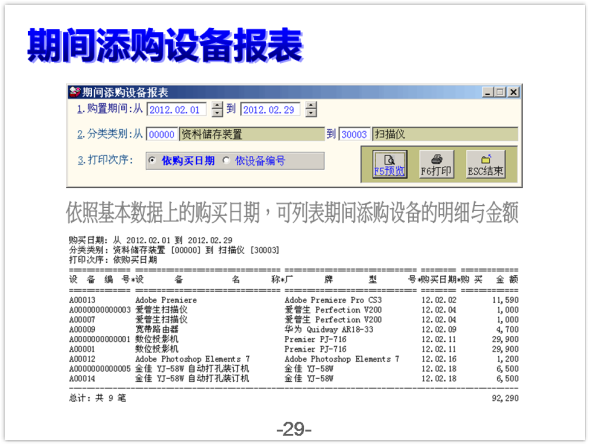590x445 pixels.
Task: Click the F5 preview button
Action: point(390,164)
